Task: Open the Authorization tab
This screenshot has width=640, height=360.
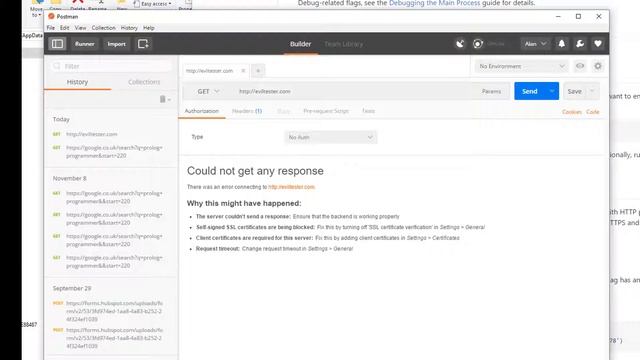Action: pos(202,111)
